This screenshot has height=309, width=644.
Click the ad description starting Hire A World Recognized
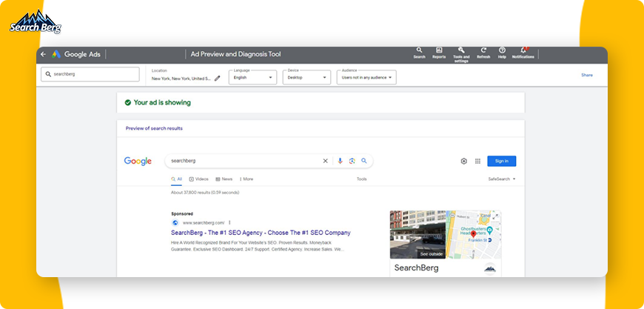coord(258,246)
